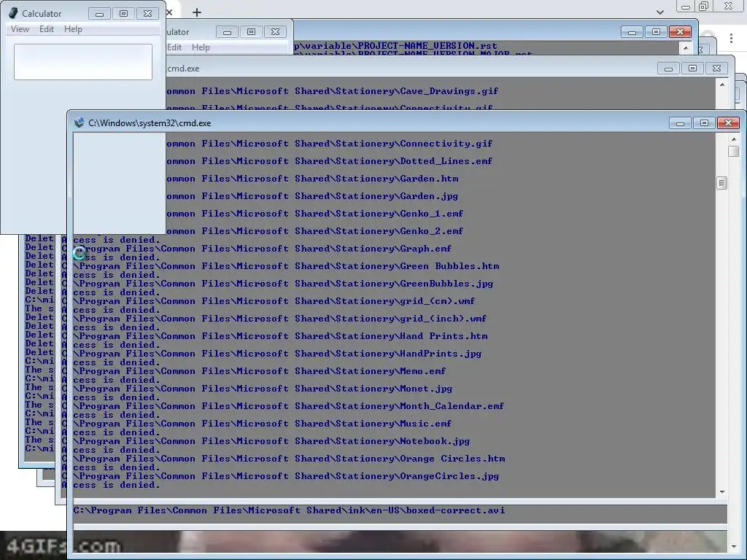
Task: Minimize the second Calculator window behind
Action: tap(228, 32)
